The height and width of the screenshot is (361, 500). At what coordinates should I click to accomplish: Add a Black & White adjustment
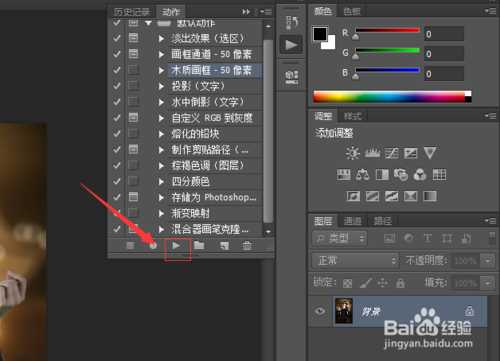tap(382, 174)
